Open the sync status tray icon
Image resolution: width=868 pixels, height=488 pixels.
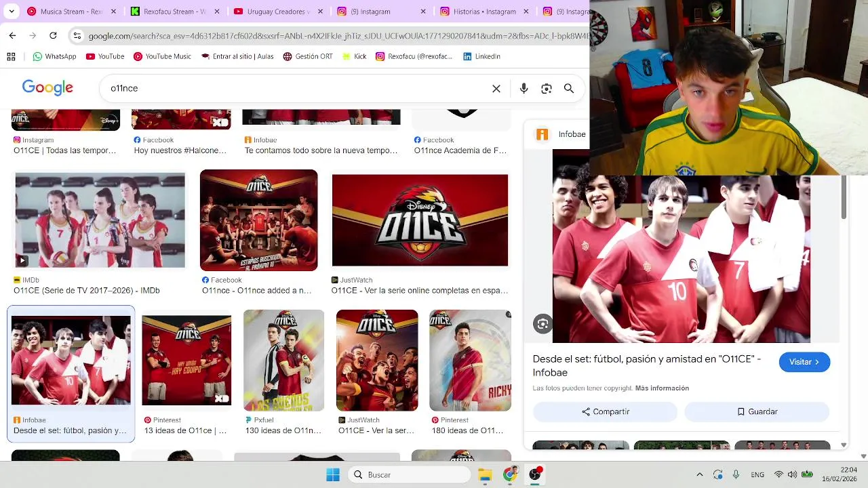point(718,474)
